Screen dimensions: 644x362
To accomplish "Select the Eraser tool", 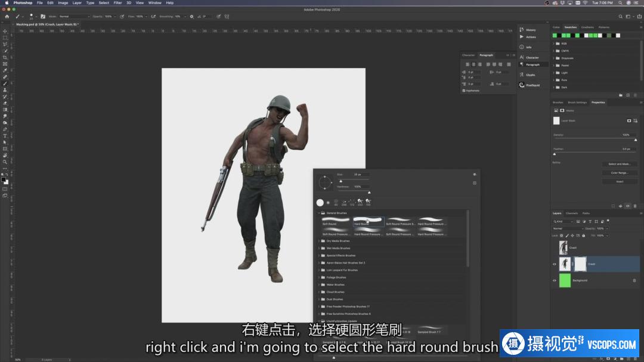I will [5, 103].
